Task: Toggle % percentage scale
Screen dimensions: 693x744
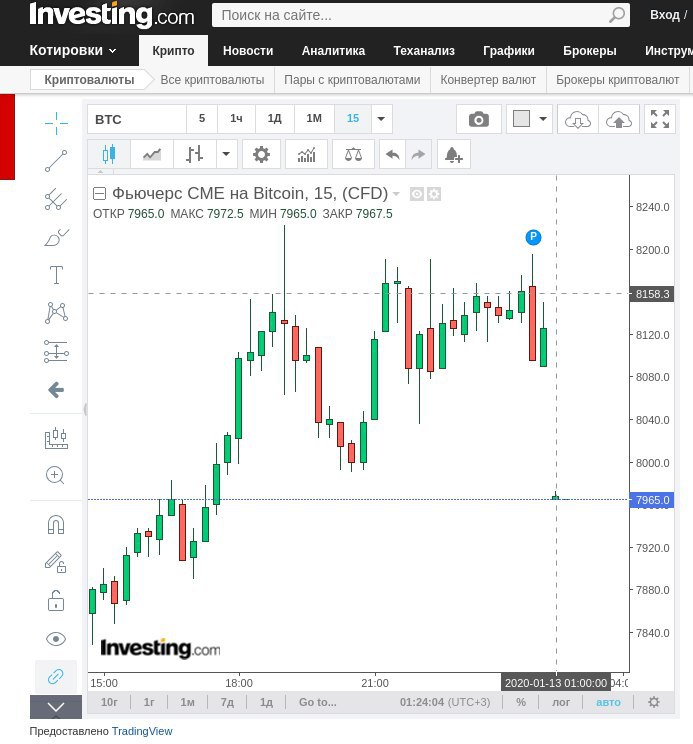Action: (x=521, y=702)
